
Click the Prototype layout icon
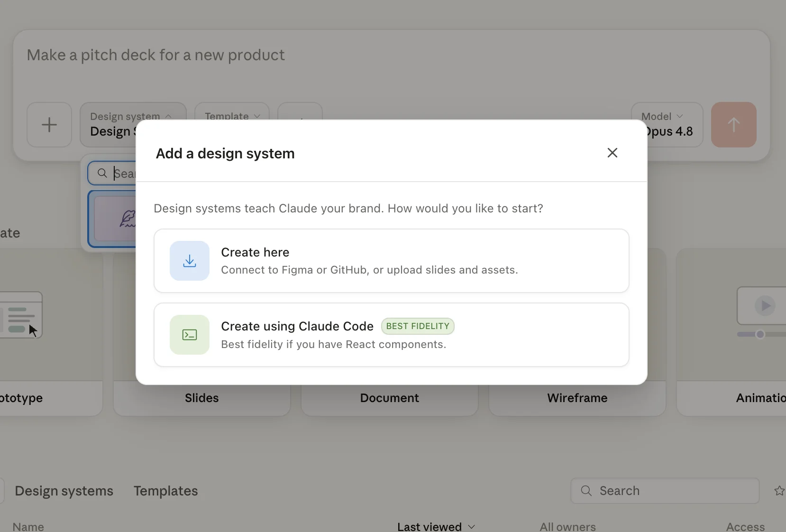coord(21,315)
